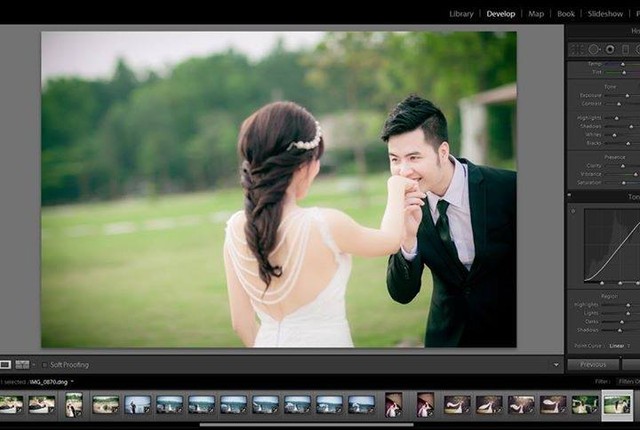Screen dimensions: 640x430
Task: Choose the Red Eye Correction tool
Action: [x=610, y=49]
